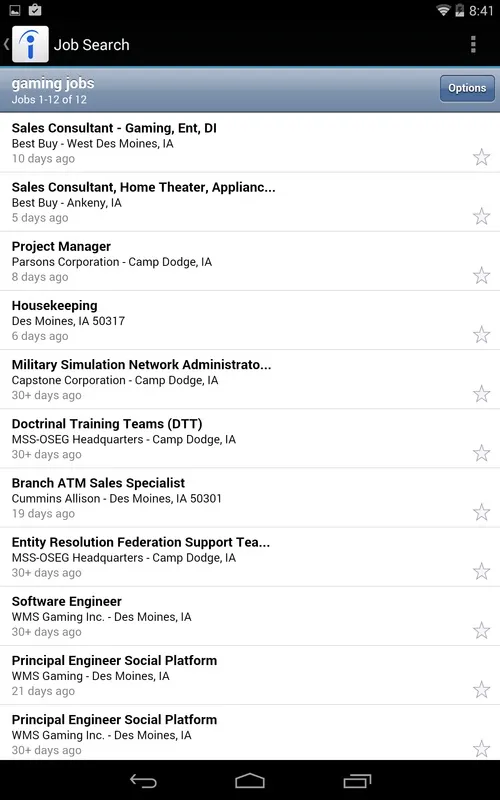The height and width of the screenshot is (800, 500).
Task: Save the Project Manager job with star
Action: point(481,276)
